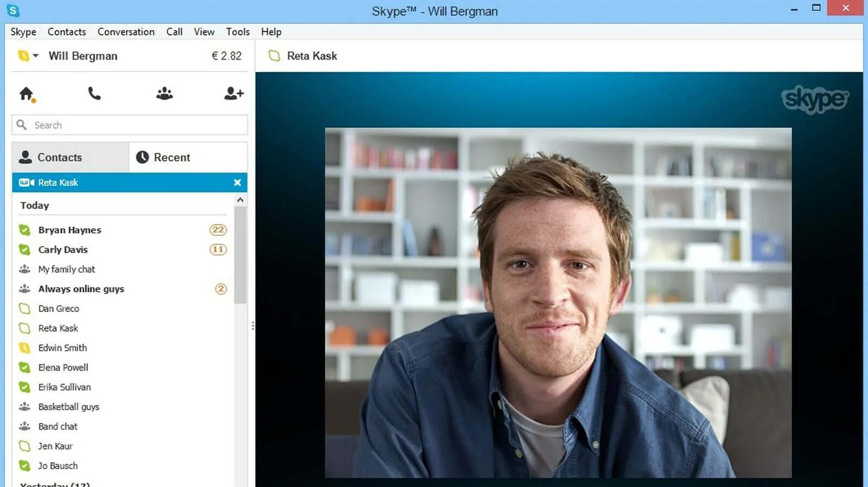Click Jo Bausch online status icon
The height and width of the screenshot is (487, 868).
24,465
